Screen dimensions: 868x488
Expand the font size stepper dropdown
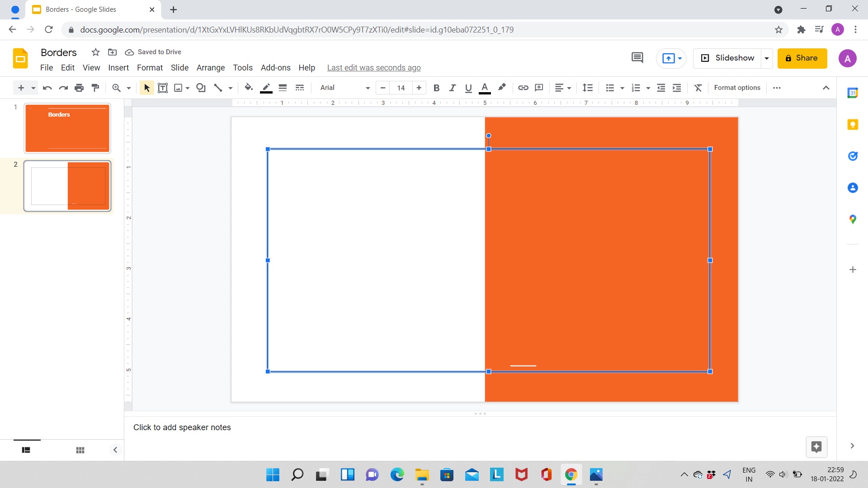click(x=401, y=88)
